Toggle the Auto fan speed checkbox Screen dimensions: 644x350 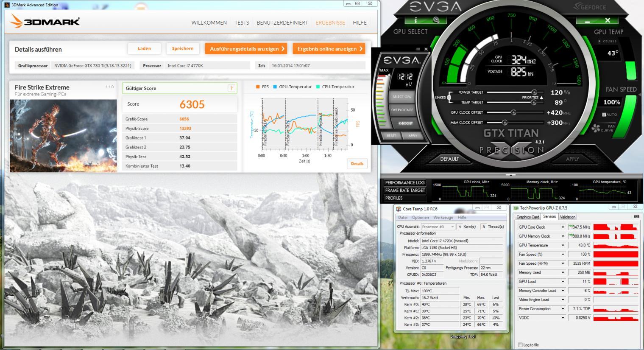pyautogui.click(x=604, y=115)
